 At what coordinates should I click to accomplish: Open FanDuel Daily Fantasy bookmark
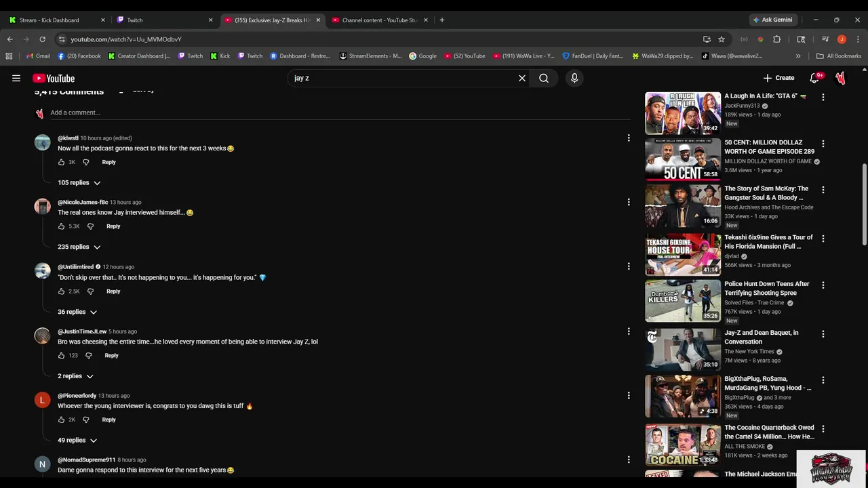(593, 56)
